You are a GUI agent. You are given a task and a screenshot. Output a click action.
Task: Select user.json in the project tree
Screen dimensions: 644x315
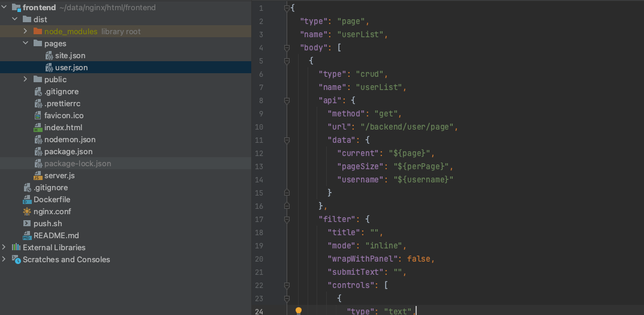pos(71,67)
